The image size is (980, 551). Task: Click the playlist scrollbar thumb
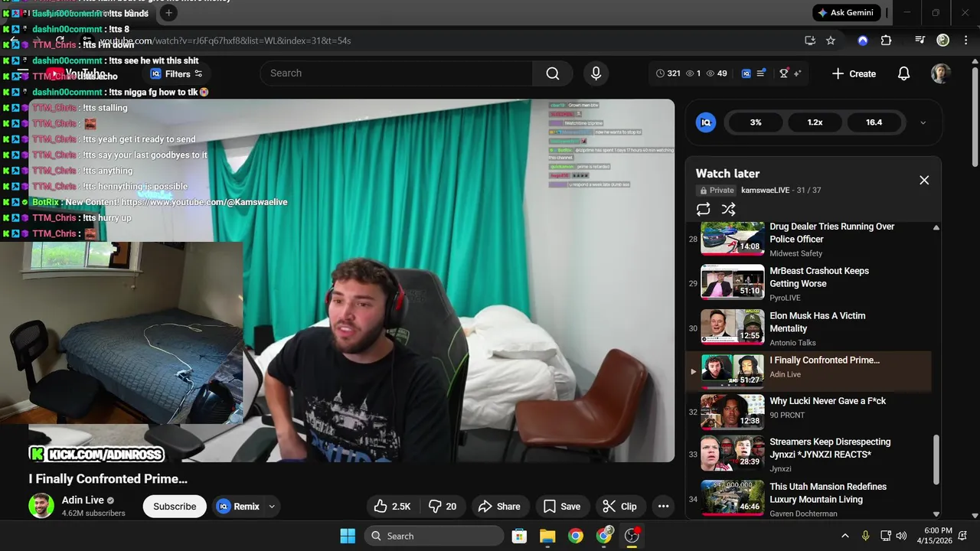(936, 459)
